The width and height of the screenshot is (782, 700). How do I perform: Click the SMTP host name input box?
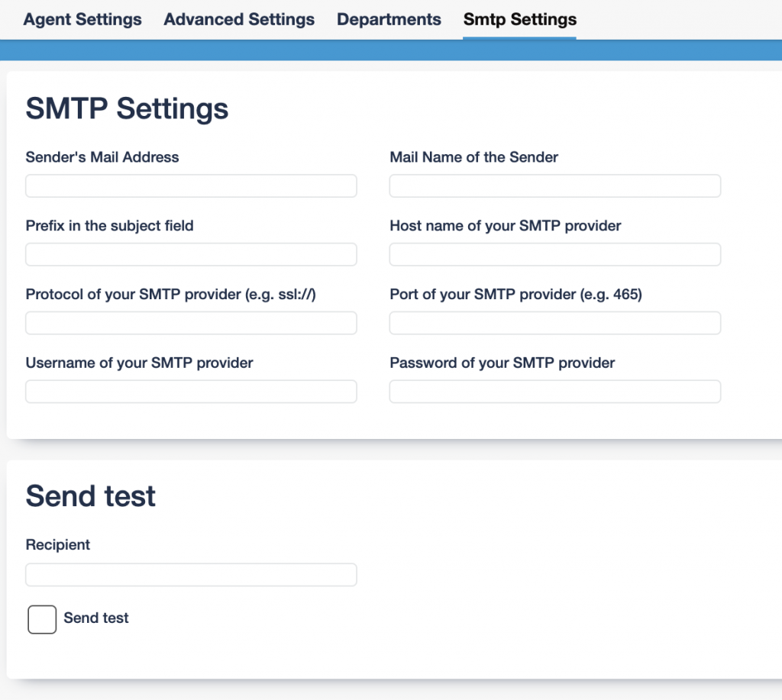click(x=555, y=255)
